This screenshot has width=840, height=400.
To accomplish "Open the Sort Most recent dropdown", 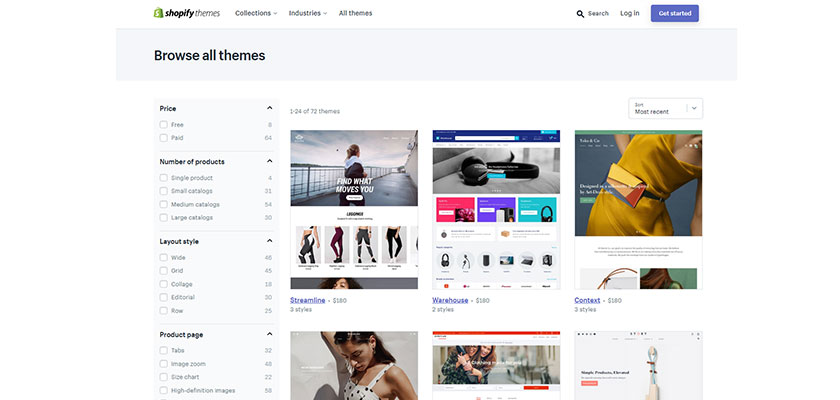I will (665, 109).
